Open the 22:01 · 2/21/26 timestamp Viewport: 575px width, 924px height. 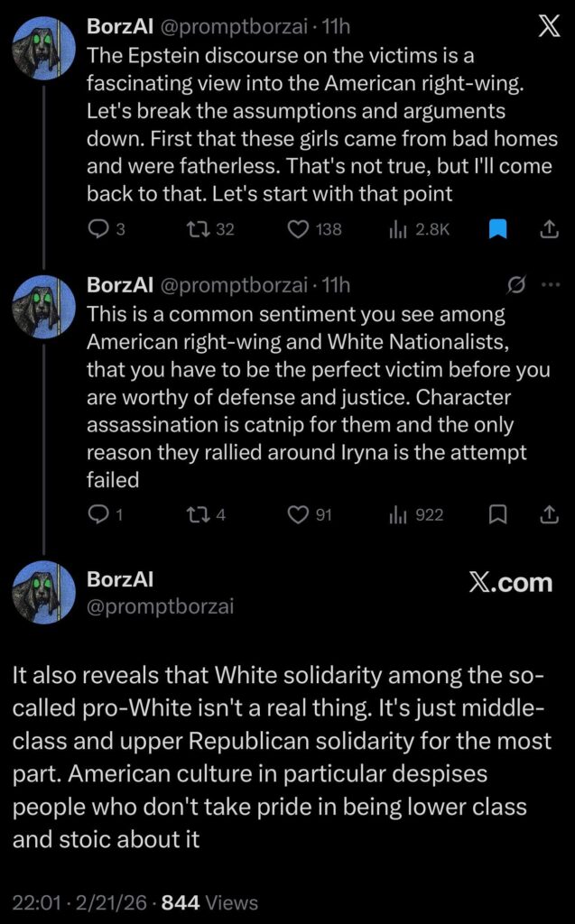point(81,902)
